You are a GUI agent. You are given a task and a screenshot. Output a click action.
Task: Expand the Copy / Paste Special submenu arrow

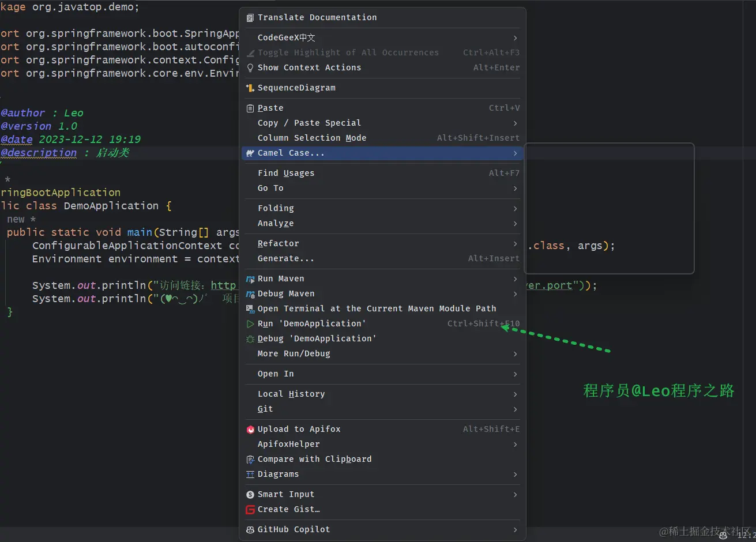pos(515,123)
